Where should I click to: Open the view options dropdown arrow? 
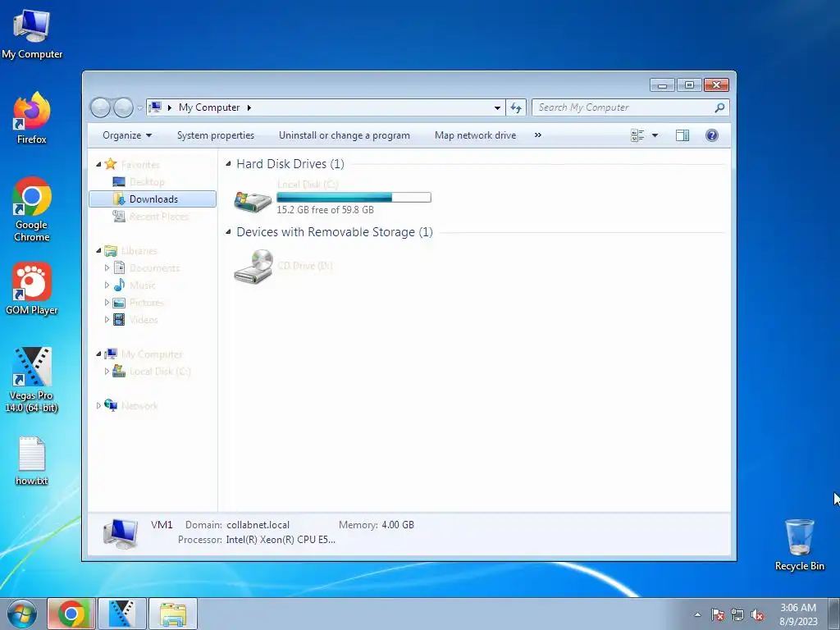(655, 135)
